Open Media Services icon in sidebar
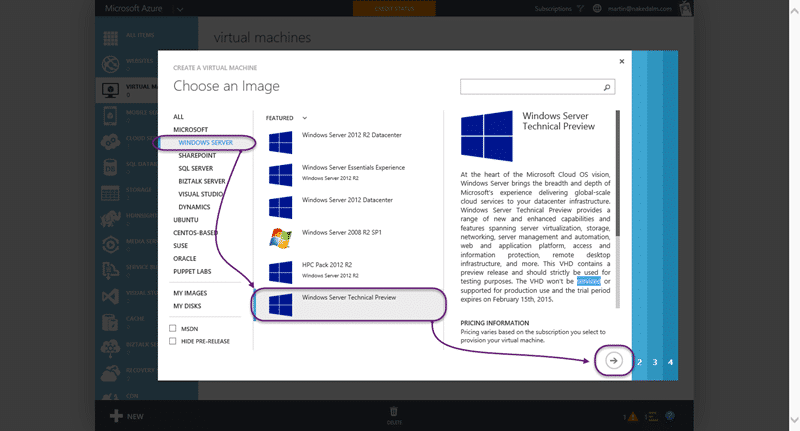 (110, 245)
